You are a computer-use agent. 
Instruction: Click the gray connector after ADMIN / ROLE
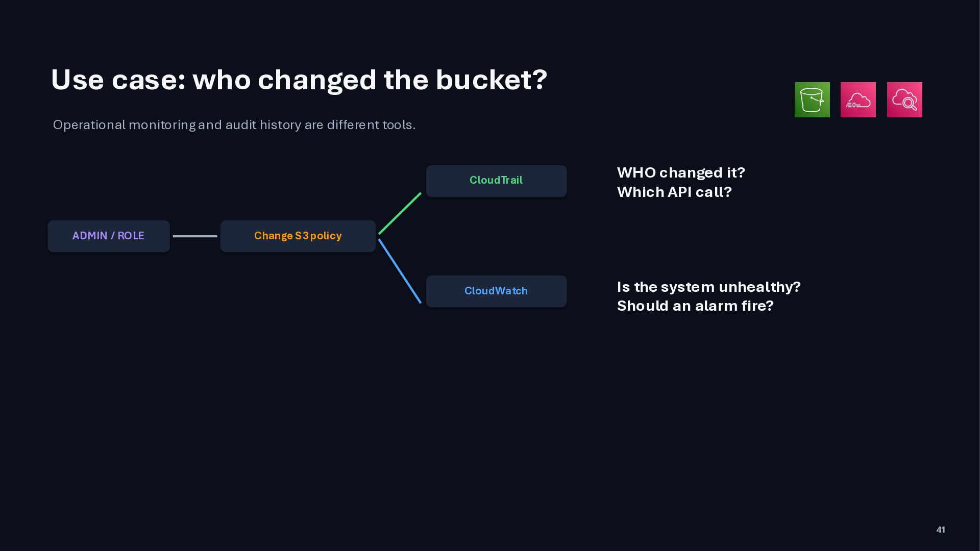pos(195,236)
